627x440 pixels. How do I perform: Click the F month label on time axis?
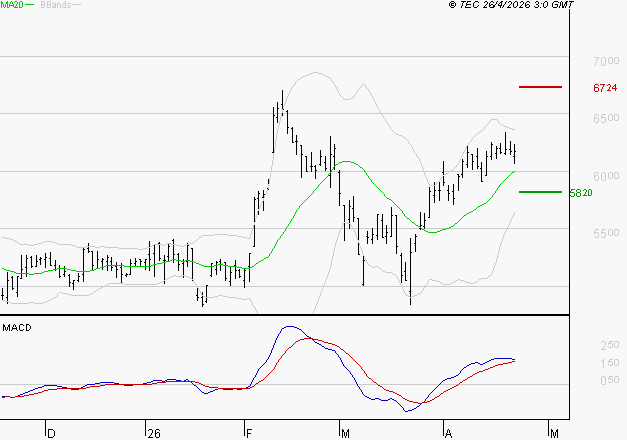[249, 434]
